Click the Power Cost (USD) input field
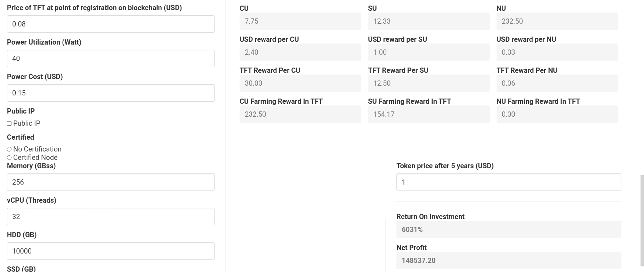 [110, 93]
